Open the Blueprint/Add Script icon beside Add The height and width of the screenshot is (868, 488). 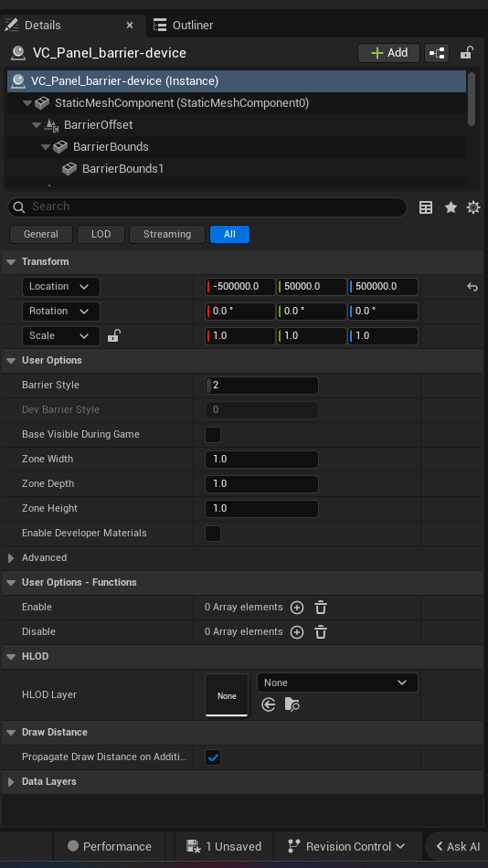437,53
